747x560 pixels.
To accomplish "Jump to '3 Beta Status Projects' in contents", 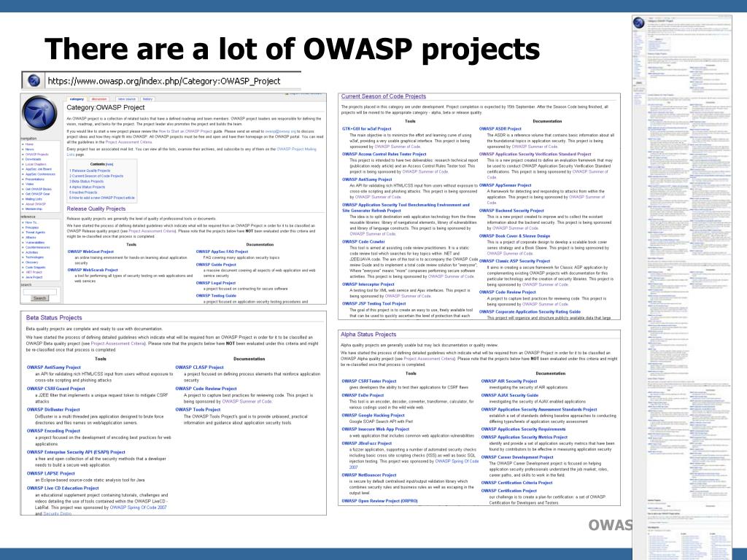I will click(86, 182).
